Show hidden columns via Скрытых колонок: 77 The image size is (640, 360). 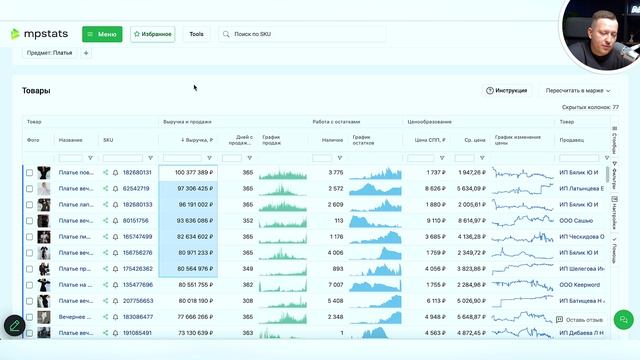tap(590, 107)
